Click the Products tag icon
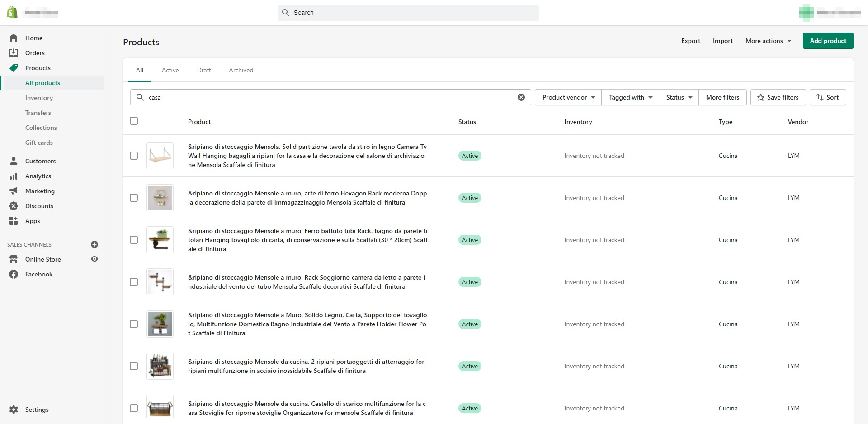This screenshot has height=424, width=868. pos(14,68)
